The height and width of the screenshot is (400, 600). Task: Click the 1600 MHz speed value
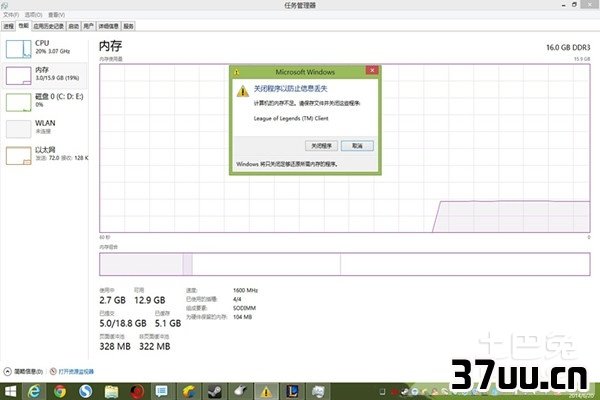245,291
